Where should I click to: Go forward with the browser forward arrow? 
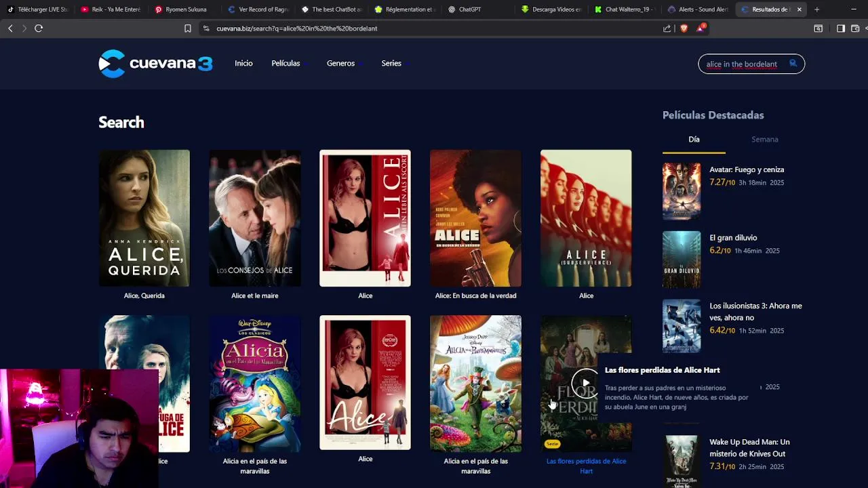point(24,28)
